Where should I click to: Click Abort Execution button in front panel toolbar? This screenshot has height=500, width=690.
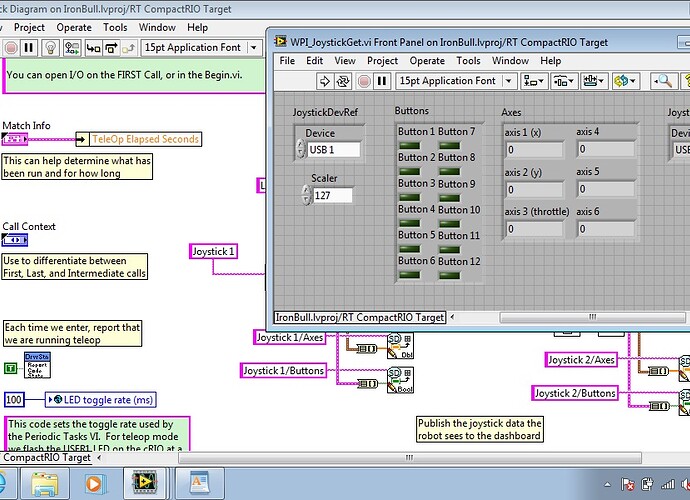[364, 81]
